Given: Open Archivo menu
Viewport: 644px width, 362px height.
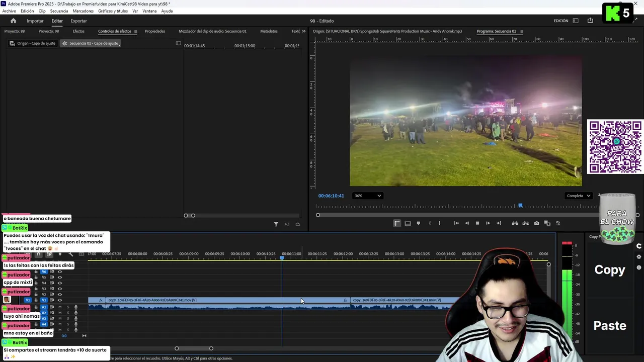Looking at the screenshot, I should point(9,11).
